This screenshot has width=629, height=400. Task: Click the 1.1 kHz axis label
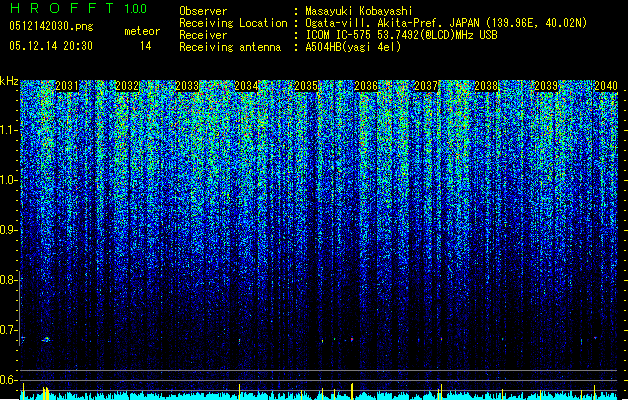pyautogui.click(x=9, y=130)
